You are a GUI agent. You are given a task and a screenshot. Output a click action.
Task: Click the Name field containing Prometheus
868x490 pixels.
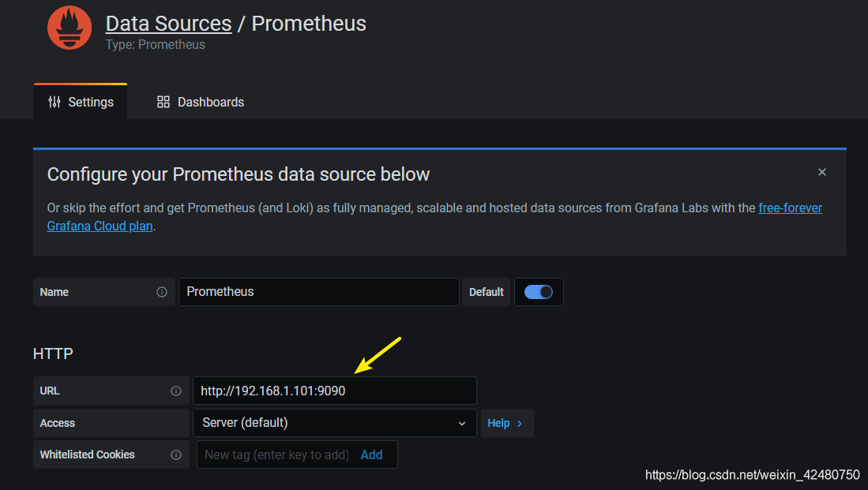point(318,292)
